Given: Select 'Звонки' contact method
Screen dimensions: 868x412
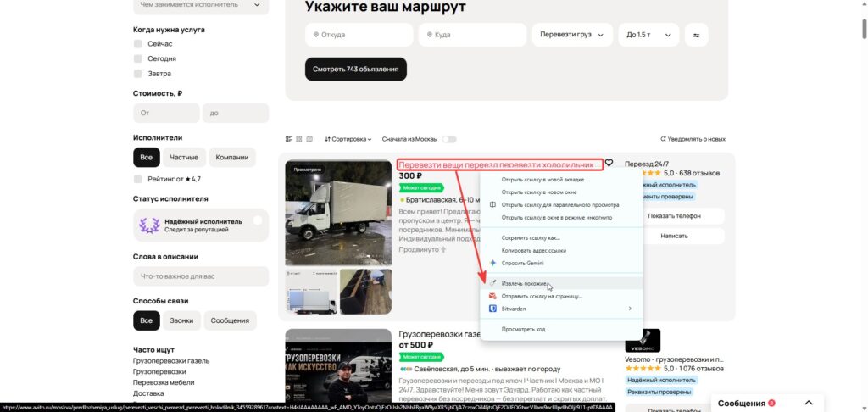Looking at the screenshot, I should pyautogui.click(x=181, y=320).
